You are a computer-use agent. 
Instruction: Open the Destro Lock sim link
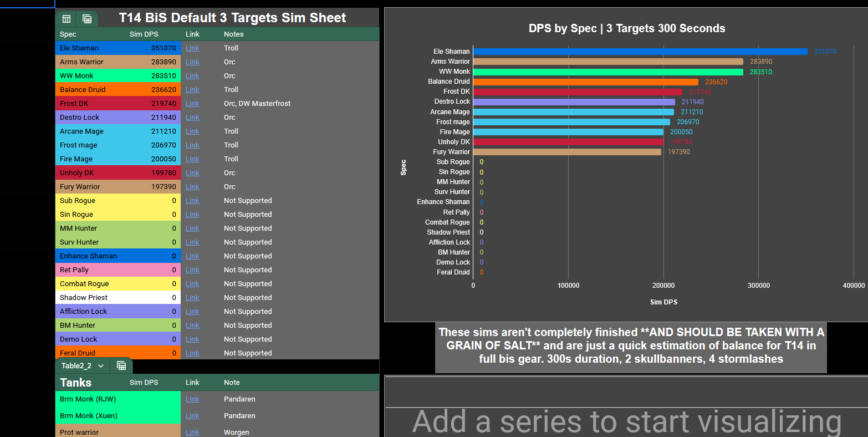pyautogui.click(x=192, y=118)
